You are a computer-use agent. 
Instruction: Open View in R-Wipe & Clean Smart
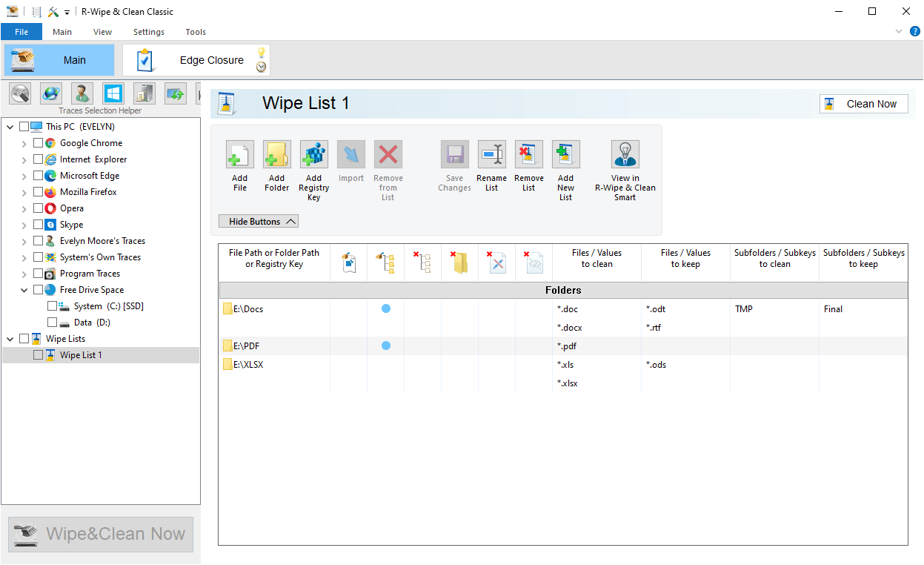[625, 155]
